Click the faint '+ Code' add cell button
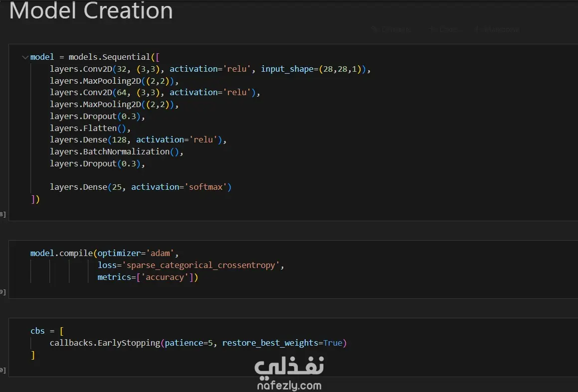The image size is (578, 392). pos(443,29)
